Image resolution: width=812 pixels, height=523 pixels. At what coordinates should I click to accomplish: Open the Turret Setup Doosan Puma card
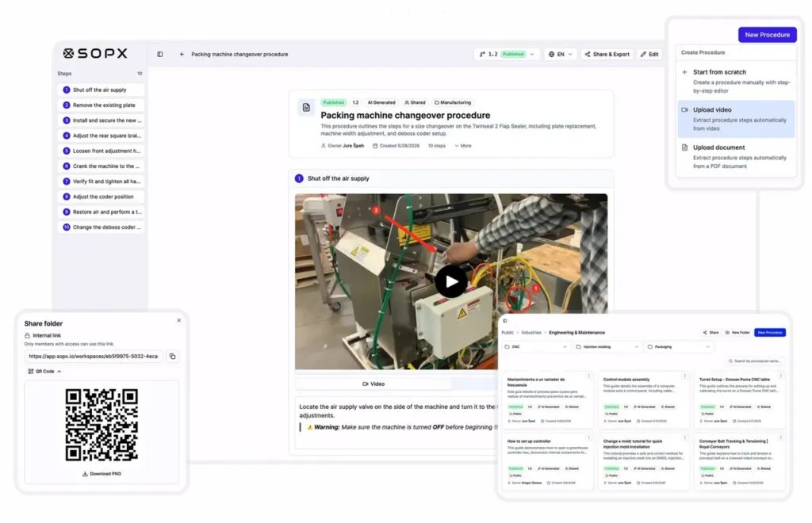coord(738,399)
